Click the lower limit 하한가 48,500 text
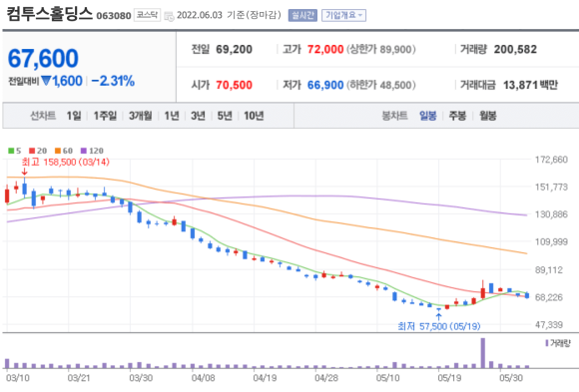Screen dimensions: 579x392 (381, 85)
